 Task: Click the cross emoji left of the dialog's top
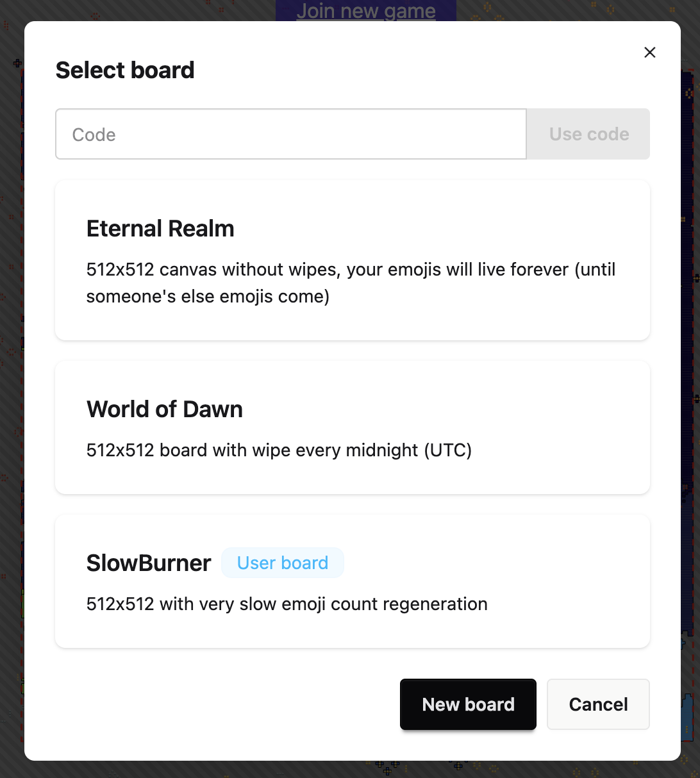tap(17, 63)
